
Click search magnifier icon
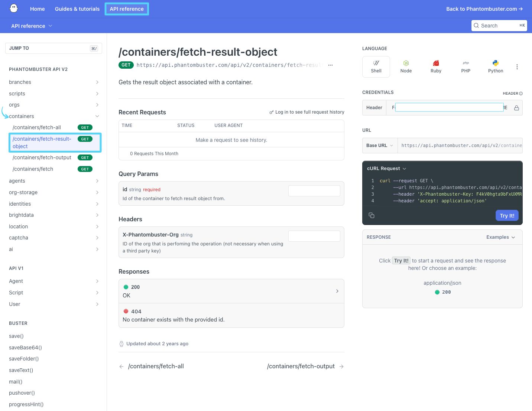476,26
